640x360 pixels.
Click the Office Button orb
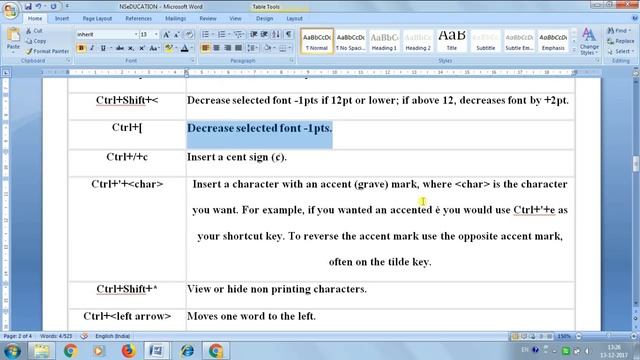coord(10,10)
